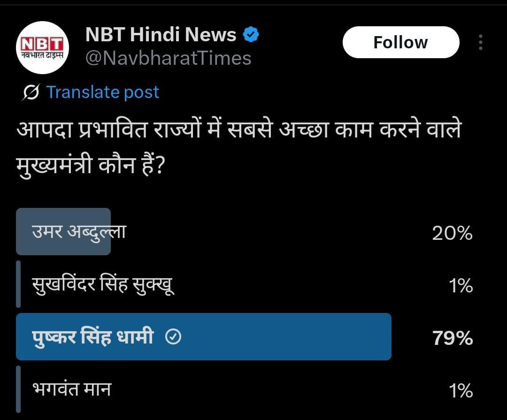507x420 pixels.
Task: Open the three-dot more options menu
Action: pos(480,43)
